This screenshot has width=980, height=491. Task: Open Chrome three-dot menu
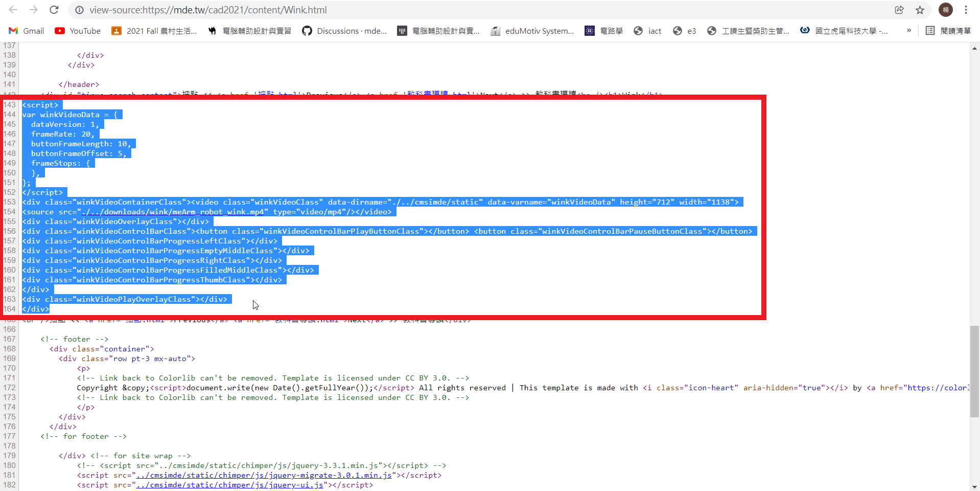(x=966, y=10)
